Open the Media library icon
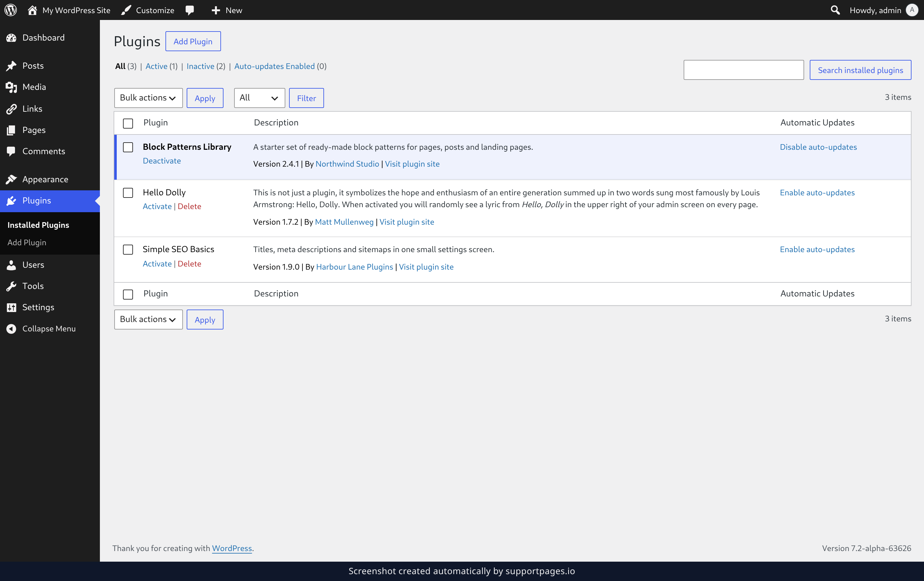Screen dimensions: 924x581 pos(11,87)
